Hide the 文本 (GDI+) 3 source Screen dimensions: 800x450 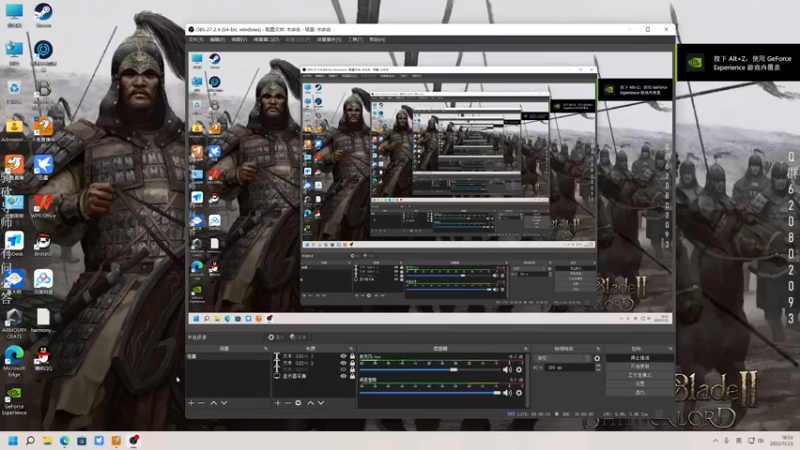343,356
